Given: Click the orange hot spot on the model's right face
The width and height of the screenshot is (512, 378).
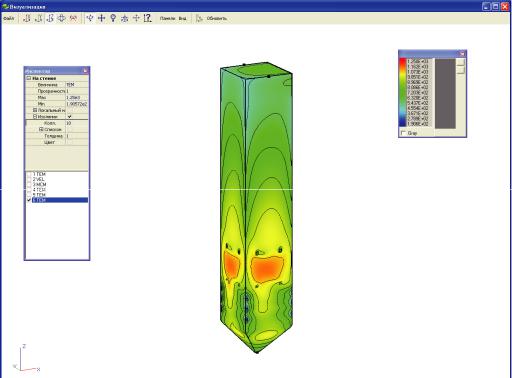Looking at the screenshot, I should pyautogui.click(x=267, y=269).
